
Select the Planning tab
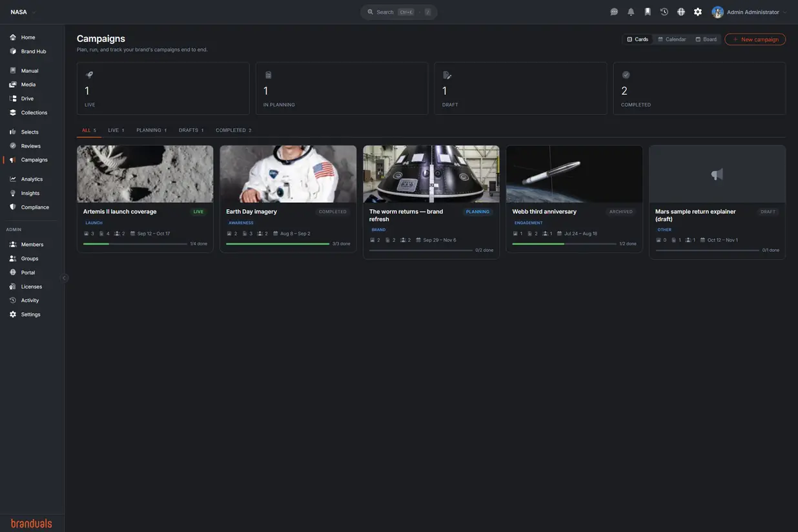151,130
